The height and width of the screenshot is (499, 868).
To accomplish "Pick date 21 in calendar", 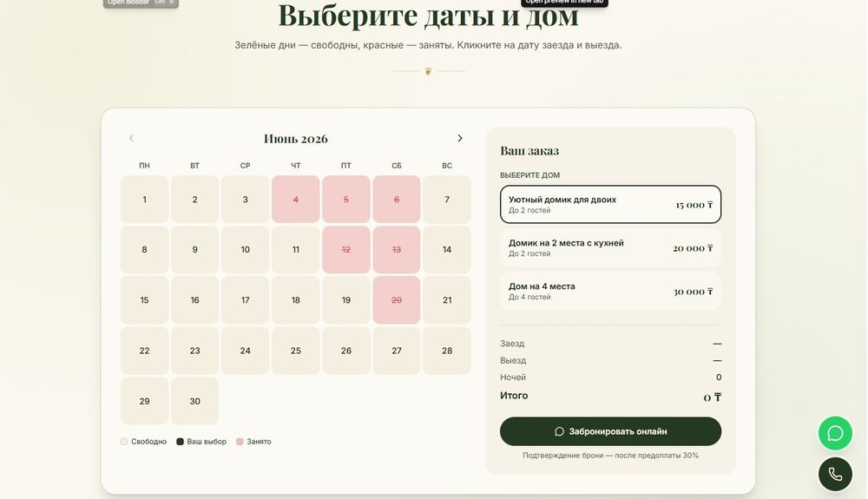I will click(x=447, y=300).
